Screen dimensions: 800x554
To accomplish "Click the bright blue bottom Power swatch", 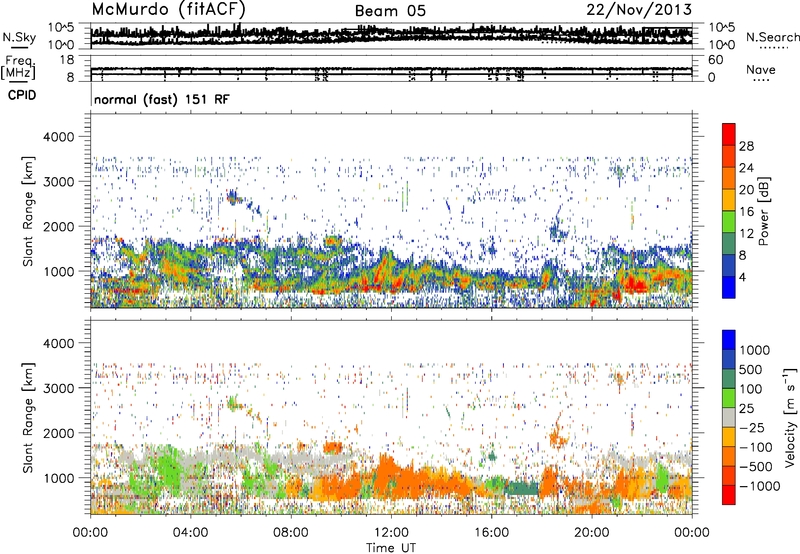I will (729, 287).
